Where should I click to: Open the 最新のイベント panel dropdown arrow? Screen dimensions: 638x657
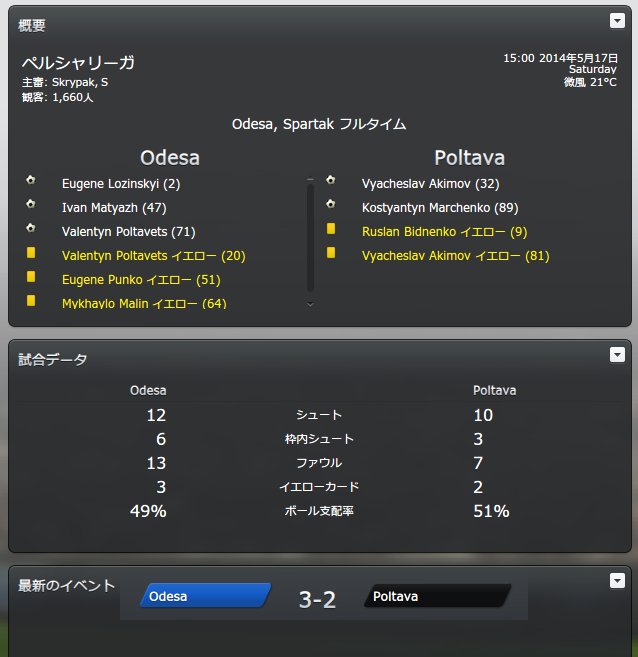pos(617,580)
